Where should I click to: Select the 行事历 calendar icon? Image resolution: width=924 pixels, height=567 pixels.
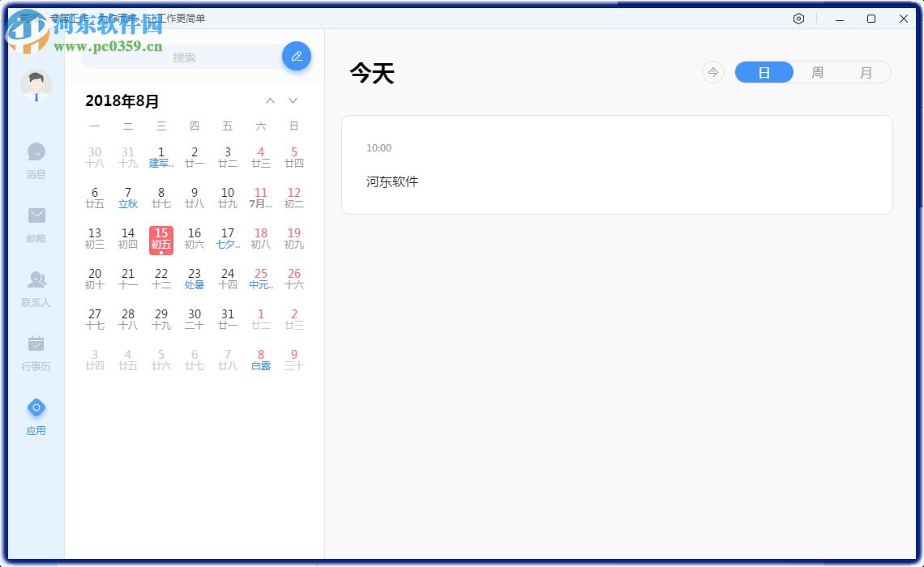click(36, 352)
